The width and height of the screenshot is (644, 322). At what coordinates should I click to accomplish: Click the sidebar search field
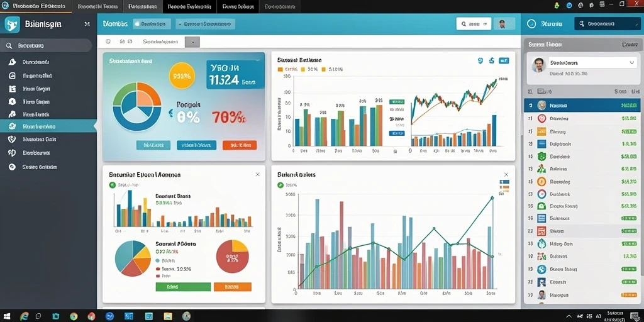(x=46, y=45)
